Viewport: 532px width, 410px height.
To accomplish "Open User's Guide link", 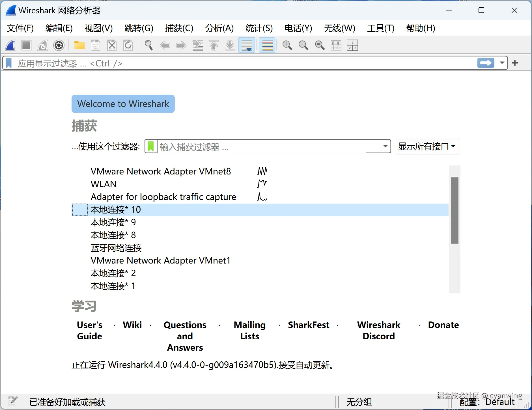I will pyautogui.click(x=89, y=331).
